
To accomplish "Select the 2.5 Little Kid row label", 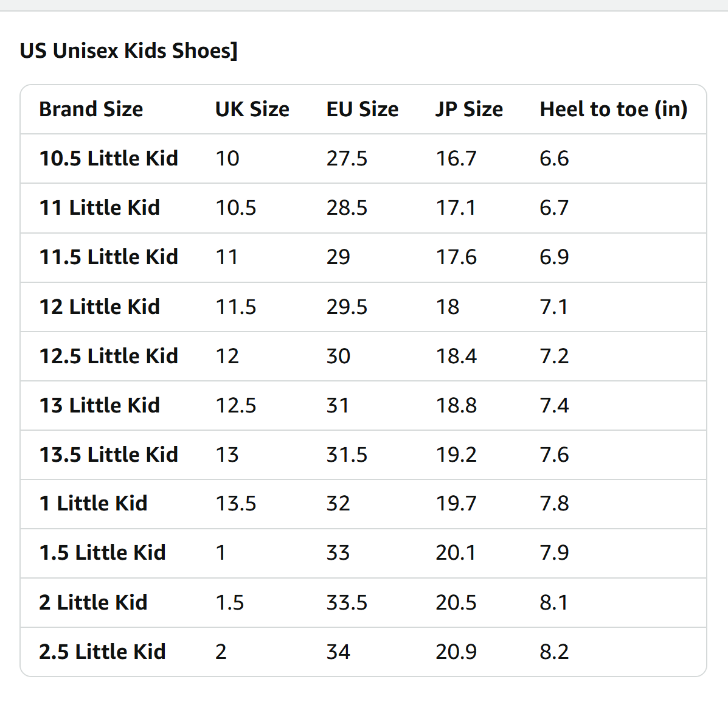I will [x=102, y=652].
